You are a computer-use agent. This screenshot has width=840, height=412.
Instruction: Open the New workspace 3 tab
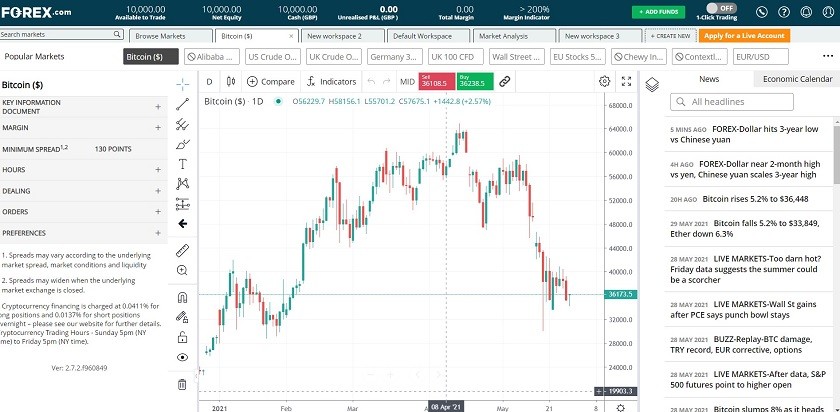(600, 36)
